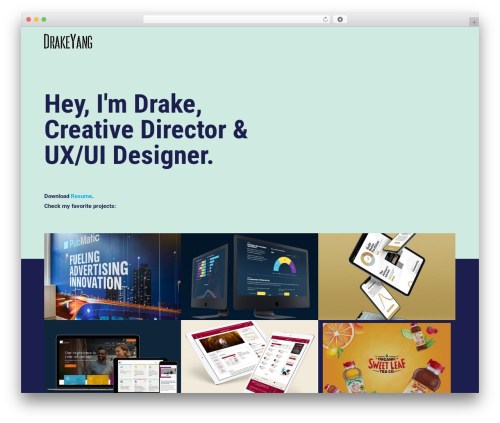This screenshot has height=423, width=500.
Task: Open the maroon iPad app project
Action: (x=250, y=357)
